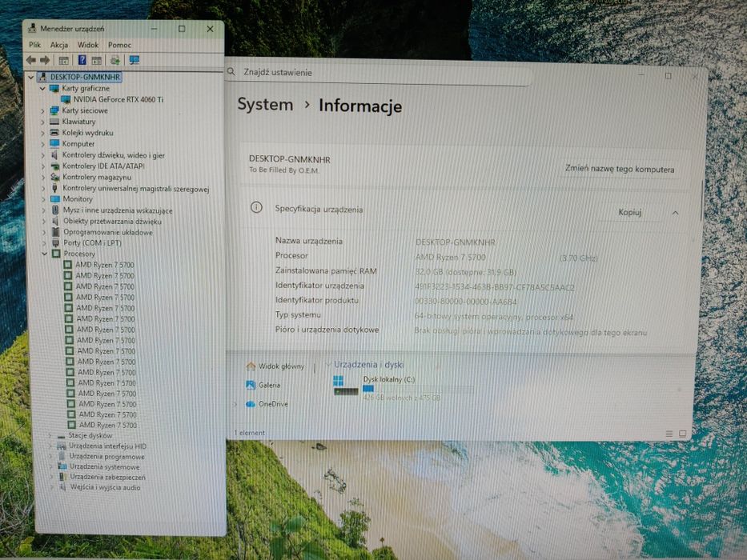Switch Explorer to details view icon
Image resolution: width=747 pixels, height=560 pixels.
[x=669, y=434]
